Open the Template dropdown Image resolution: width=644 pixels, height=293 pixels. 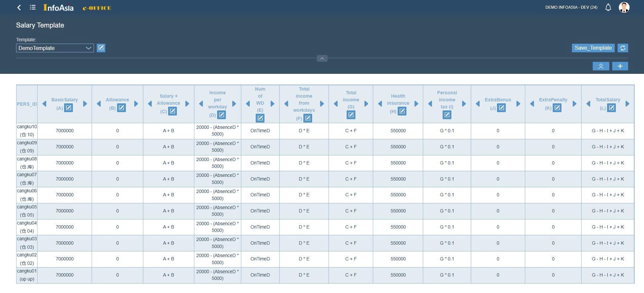55,48
